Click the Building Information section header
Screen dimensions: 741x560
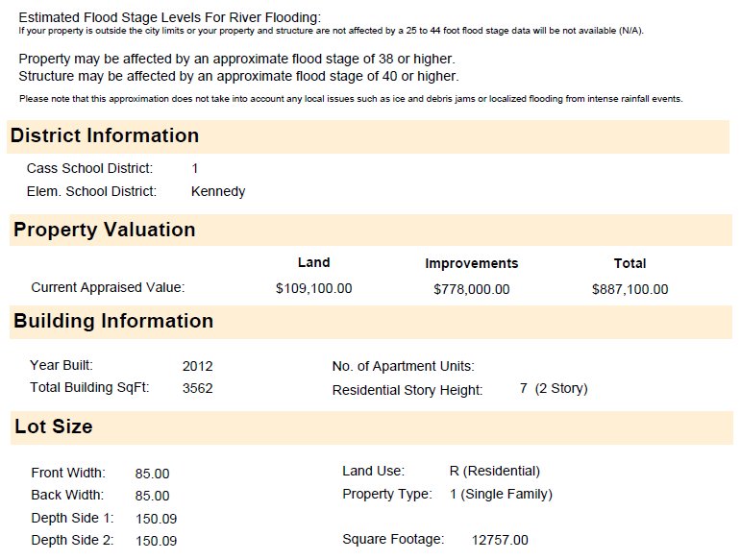click(x=113, y=321)
